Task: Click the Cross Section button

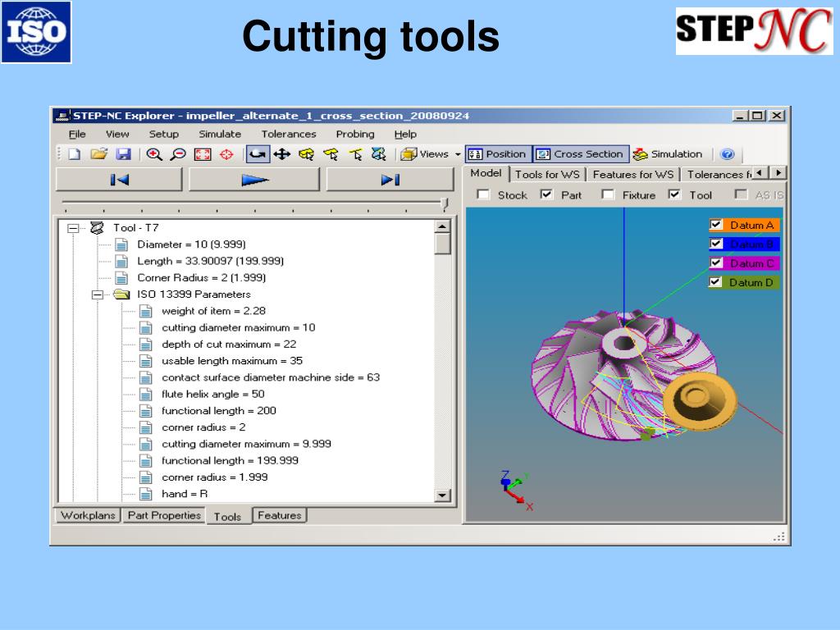Action: coord(581,154)
